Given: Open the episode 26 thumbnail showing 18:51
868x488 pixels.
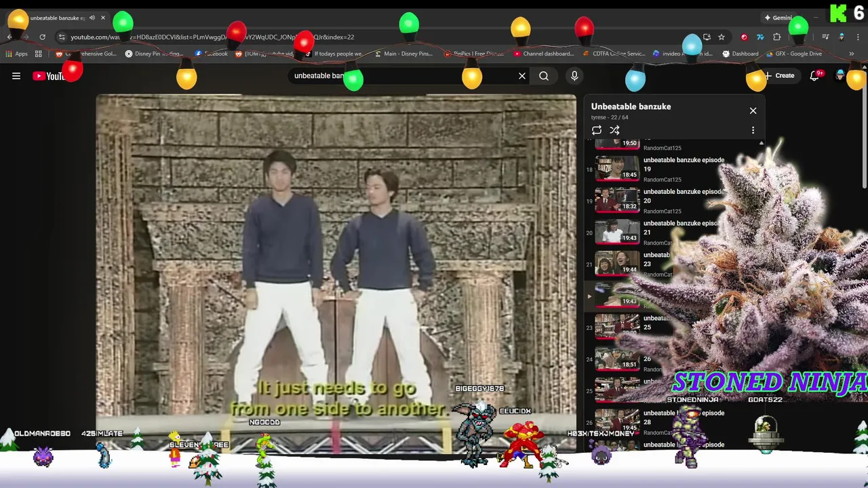Looking at the screenshot, I should point(617,358).
